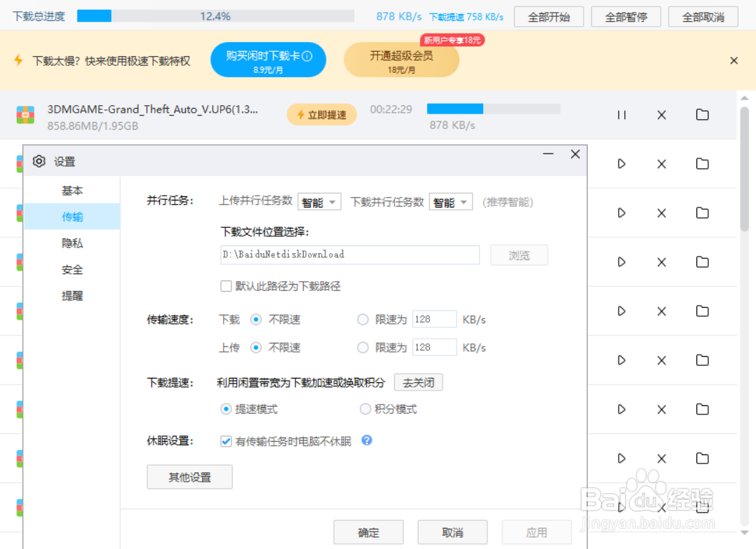This screenshot has height=549, width=756.
Task: Open the folder for the Grand_Theft_Auto_V download
Action: tap(703, 115)
